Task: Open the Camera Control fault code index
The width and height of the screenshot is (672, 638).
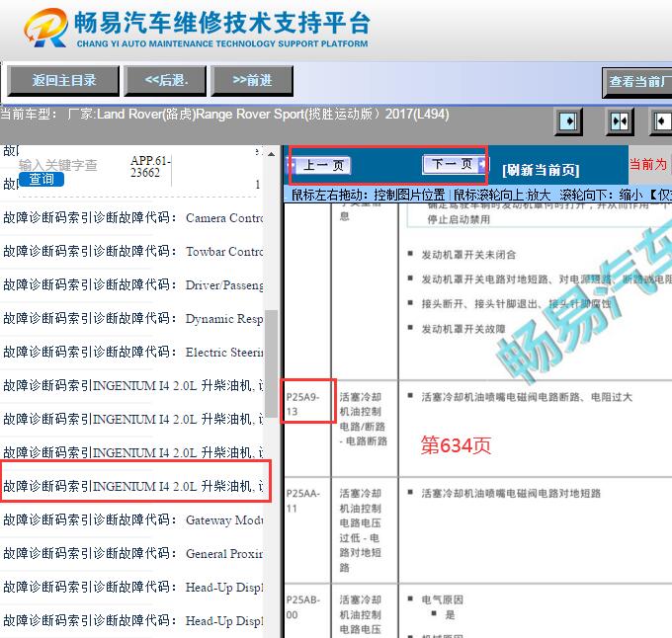Action: tap(132, 218)
